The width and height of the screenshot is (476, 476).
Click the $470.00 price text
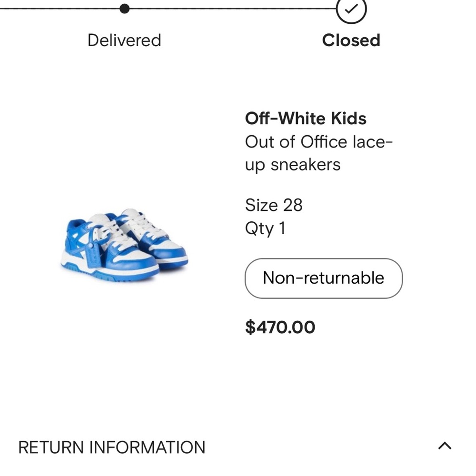click(280, 327)
